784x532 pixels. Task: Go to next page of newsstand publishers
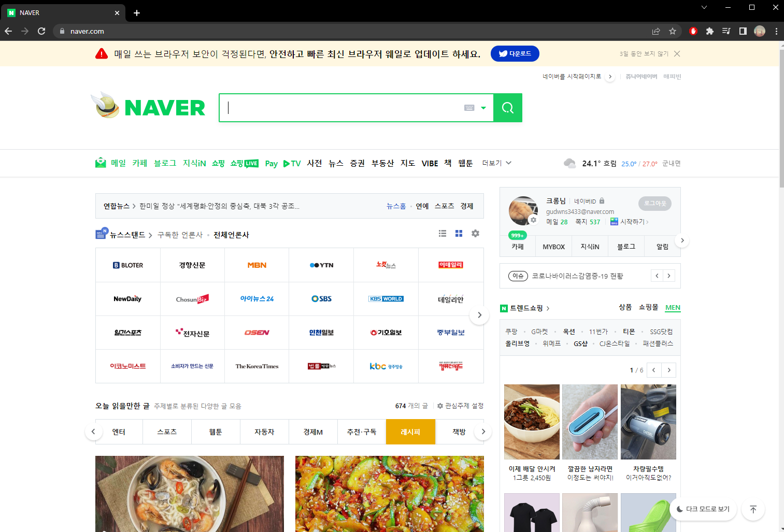[x=479, y=315]
